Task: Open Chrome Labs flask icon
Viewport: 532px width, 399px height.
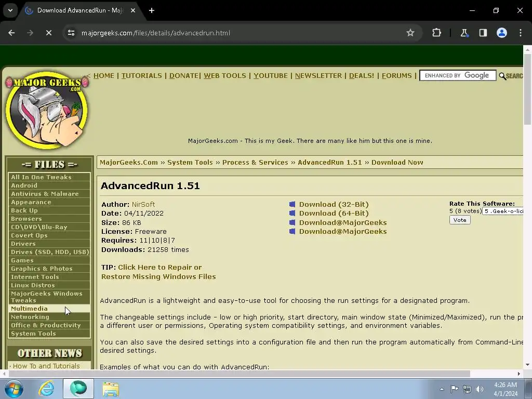Action: pyautogui.click(x=464, y=33)
